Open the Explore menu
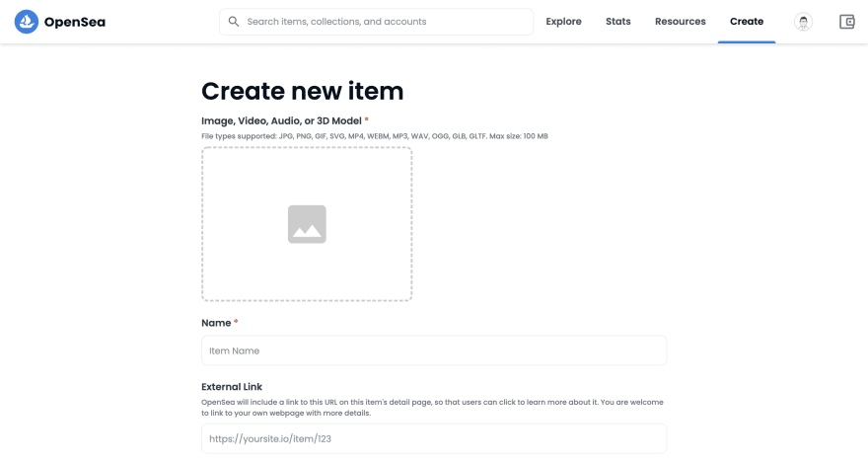 click(x=563, y=22)
